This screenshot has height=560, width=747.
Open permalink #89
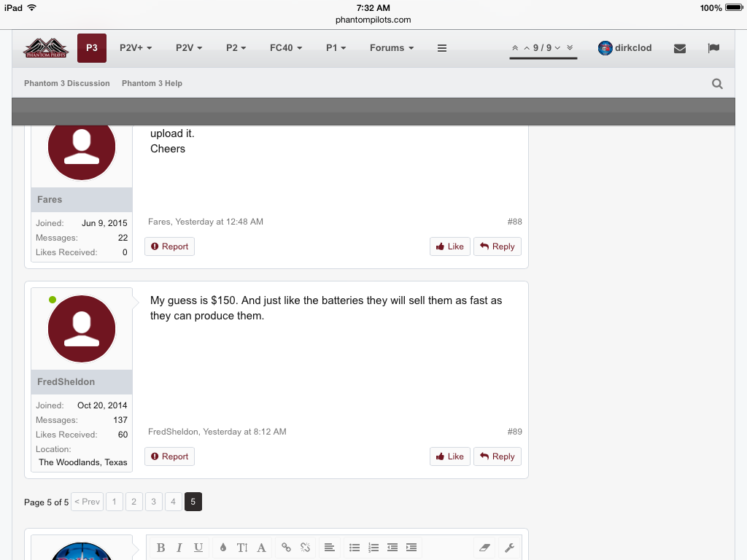(514, 432)
